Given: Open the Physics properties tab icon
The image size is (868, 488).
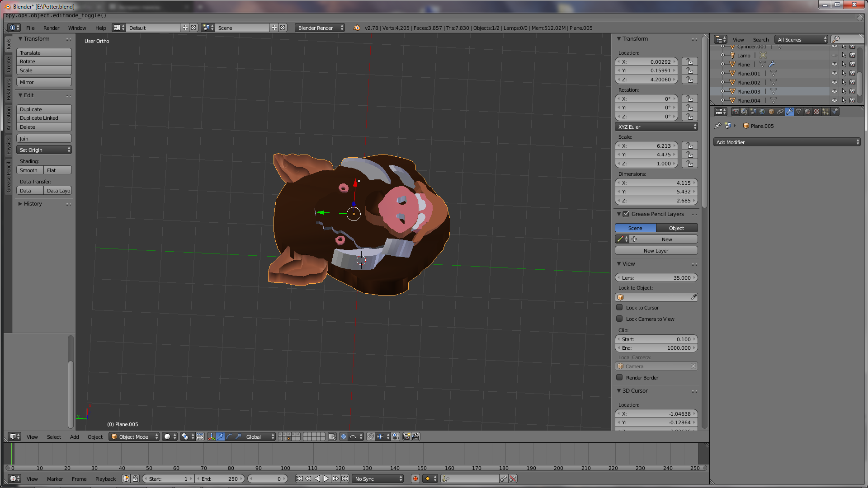Looking at the screenshot, I should click(x=835, y=112).
